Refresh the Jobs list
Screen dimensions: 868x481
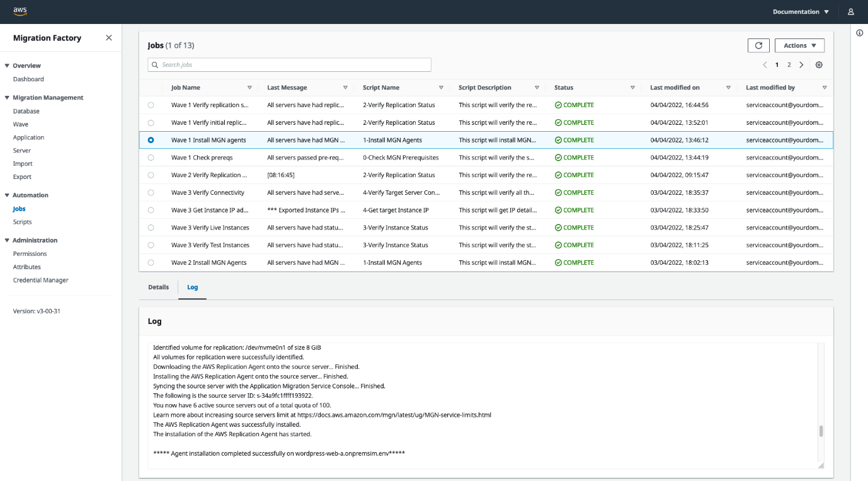pos(758,45)
